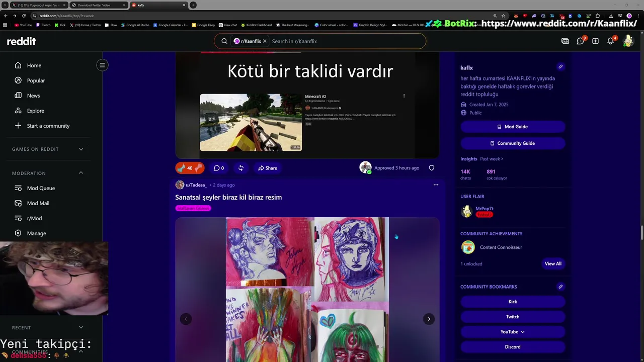Click the pink post flair tag
This screenshot has height=362, width=644.
193,208
